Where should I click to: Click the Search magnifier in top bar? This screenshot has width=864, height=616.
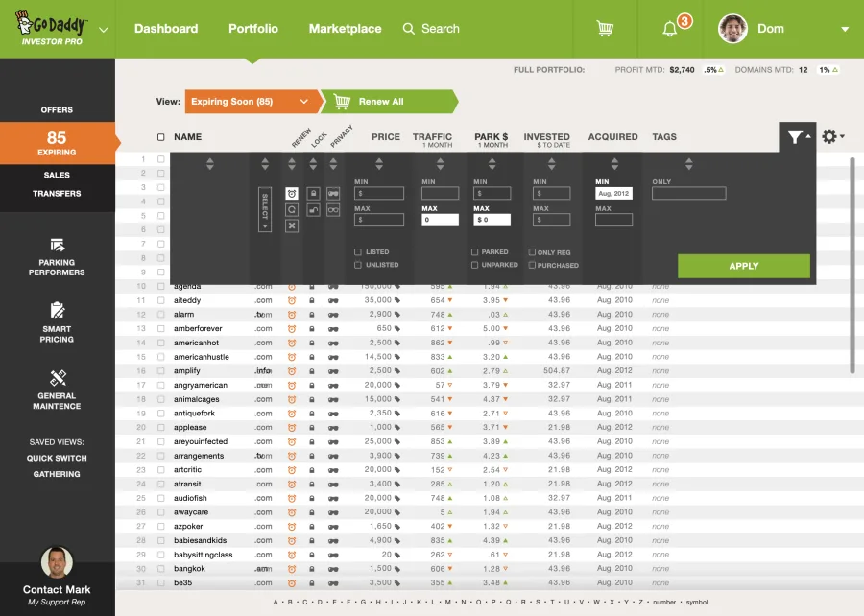tap(408, 29)
